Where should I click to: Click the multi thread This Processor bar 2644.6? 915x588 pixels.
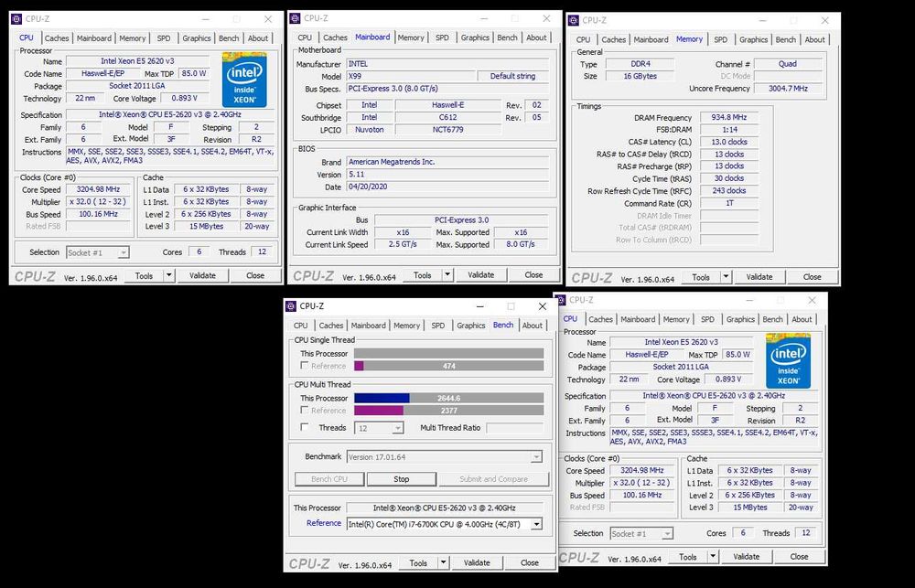[448, 398]
